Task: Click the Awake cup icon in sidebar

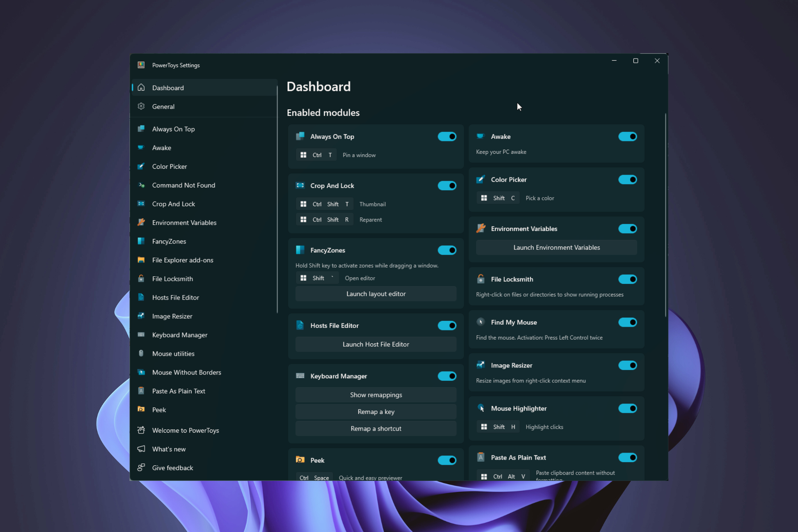Action: click(141, 148)
